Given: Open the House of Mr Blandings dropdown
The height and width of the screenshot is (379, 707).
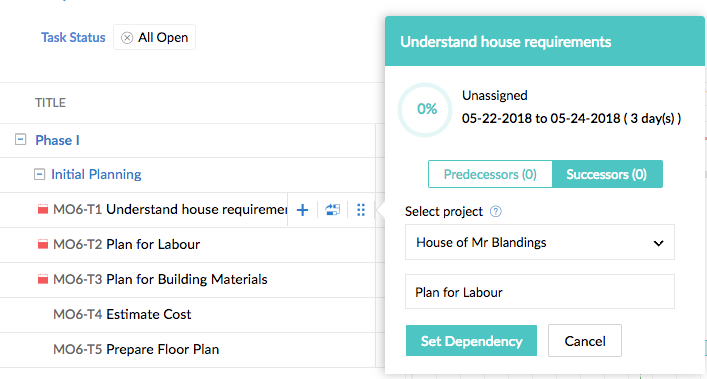Looking at the screenshot, I should pos(540,242).
